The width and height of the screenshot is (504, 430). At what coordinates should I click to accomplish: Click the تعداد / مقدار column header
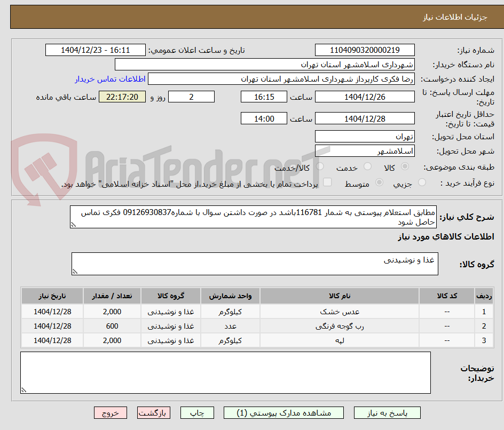(112, 296)
